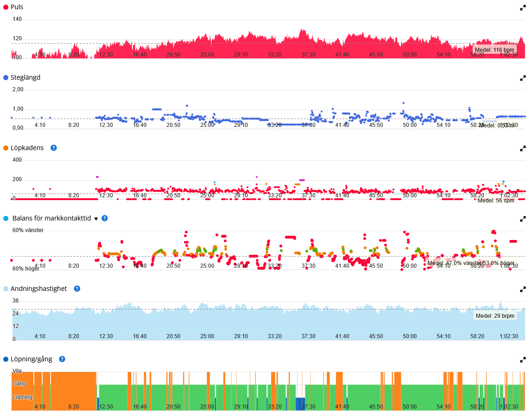Open help for Löpning/gång
This screenshot has height=416, width=532.
pos(62,359)
